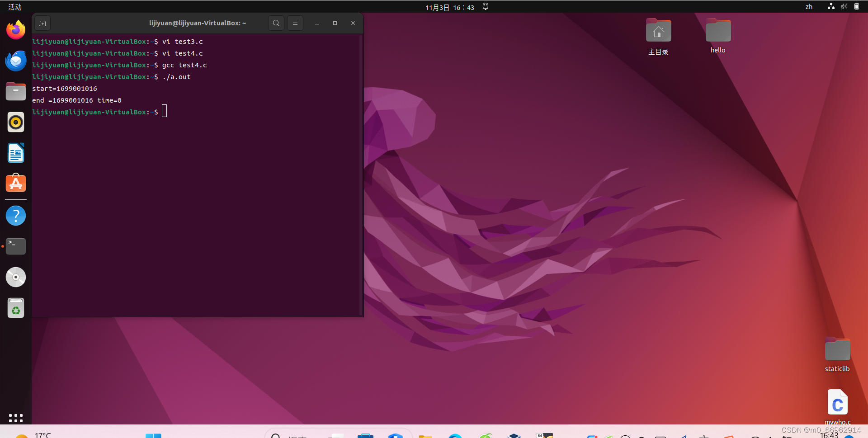Select the mywho.c file on desktop

[x=837, y=407]
